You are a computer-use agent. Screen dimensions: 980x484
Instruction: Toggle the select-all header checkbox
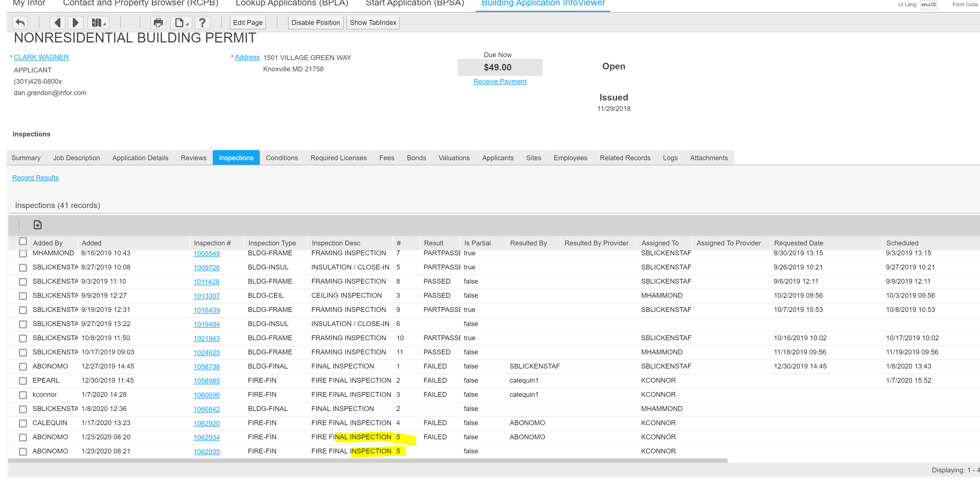pyautogui.click(x=23, y=241)
